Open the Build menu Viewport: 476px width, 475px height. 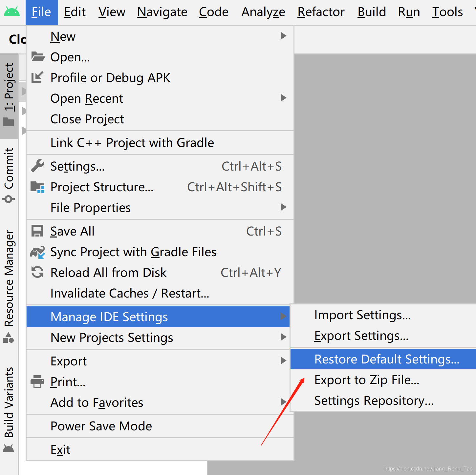click(x=372, y=12)
